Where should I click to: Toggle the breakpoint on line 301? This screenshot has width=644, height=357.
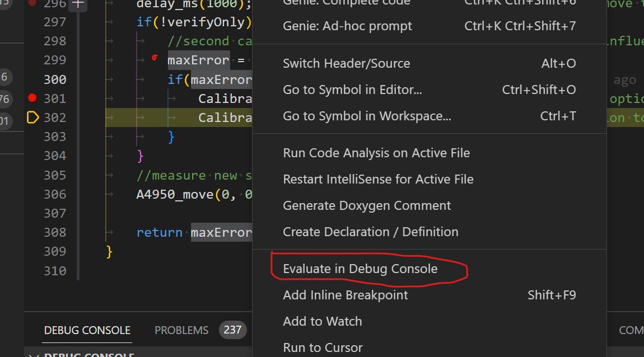(x=32, y=98)
